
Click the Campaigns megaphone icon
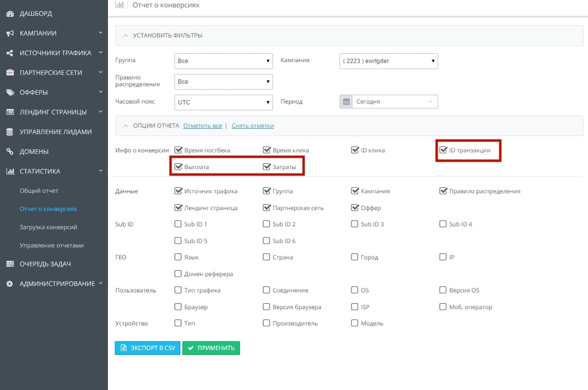click(x=10, y=34)
